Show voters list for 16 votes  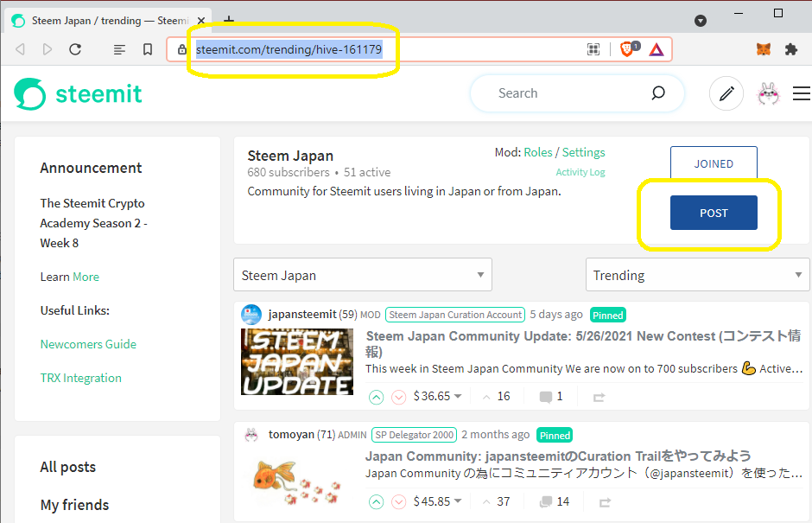[x=497, y=397]
